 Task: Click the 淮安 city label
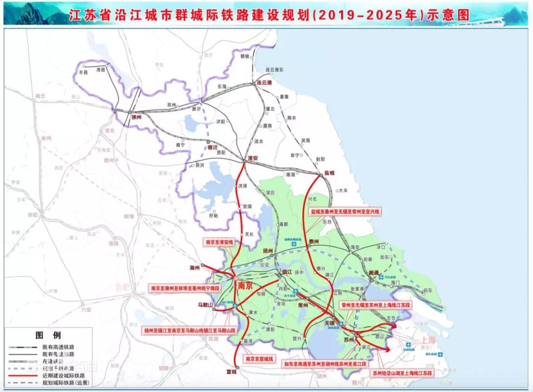pyautogui.click(x=253, y=158)
